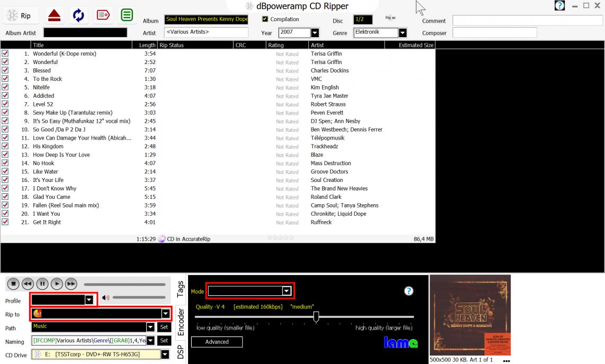This screenshot has height=364, width=605.
Task: Uncheck the Compilation checkbox
Action: click(265, 19)
